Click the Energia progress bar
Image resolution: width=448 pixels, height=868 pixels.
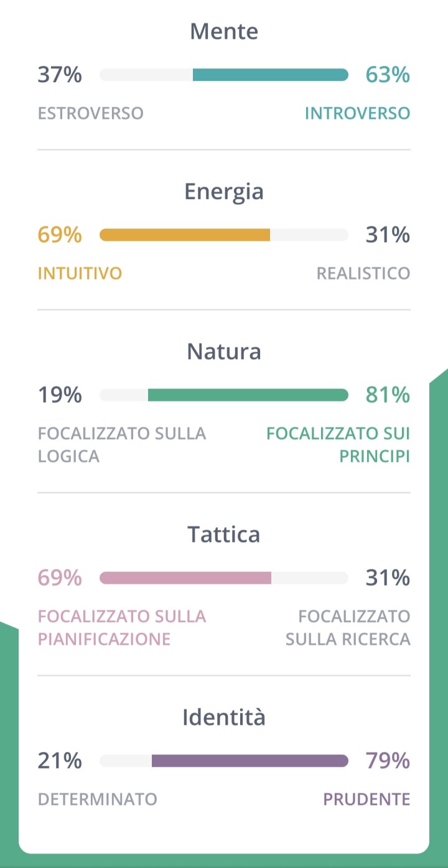point(224,235)
